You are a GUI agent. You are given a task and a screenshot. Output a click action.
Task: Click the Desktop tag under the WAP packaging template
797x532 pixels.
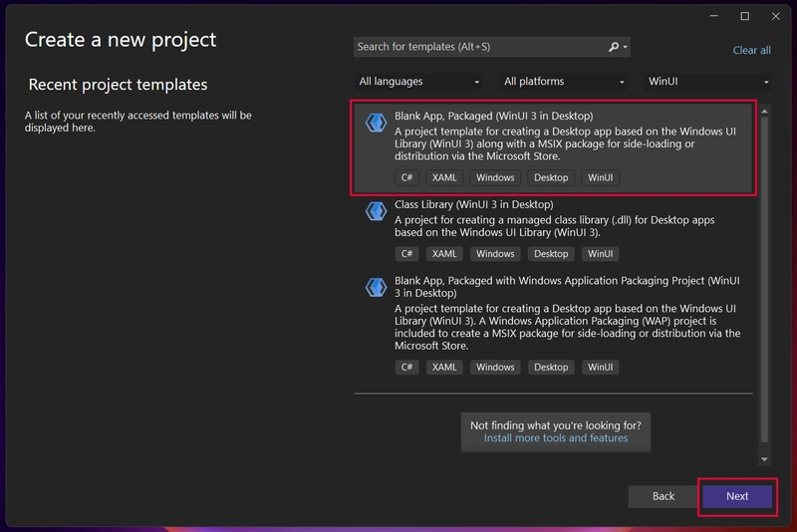coord(551,368)
